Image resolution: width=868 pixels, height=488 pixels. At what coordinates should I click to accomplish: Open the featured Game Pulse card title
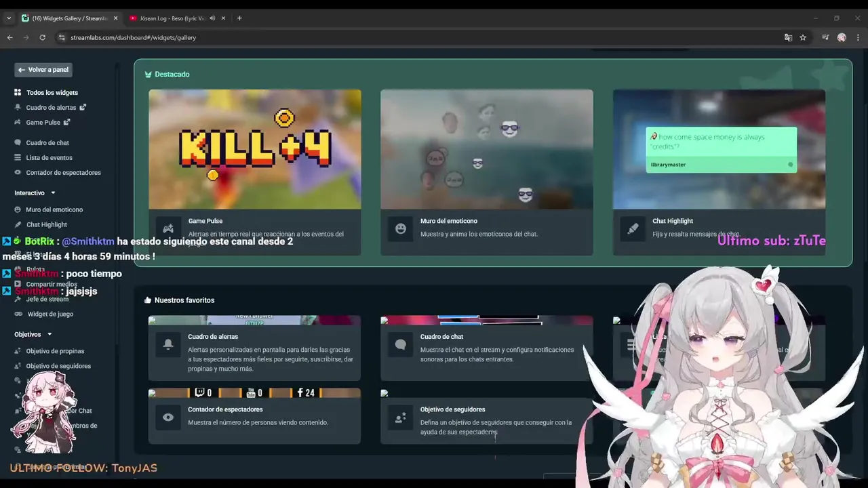205,221
